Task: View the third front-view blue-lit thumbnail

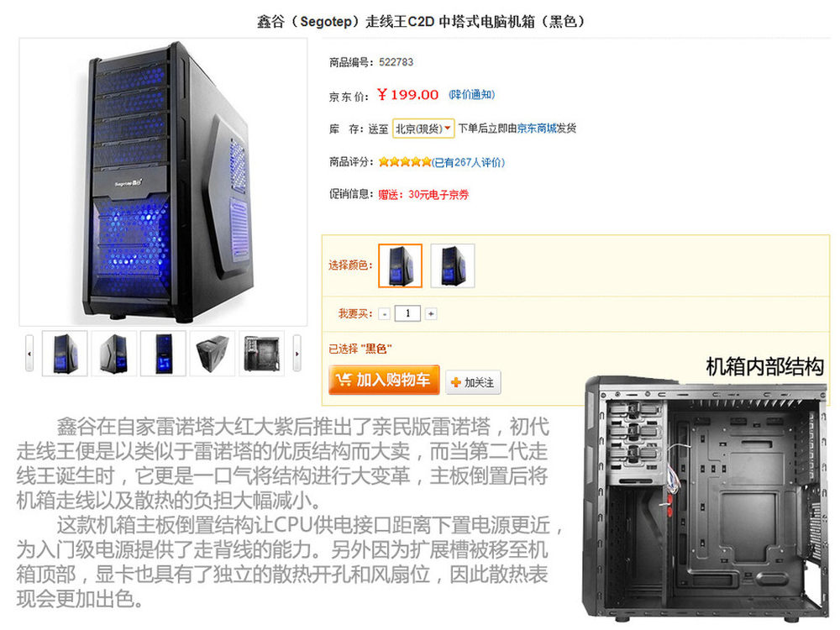Action: pyautogui.click(x=164, y=353)
